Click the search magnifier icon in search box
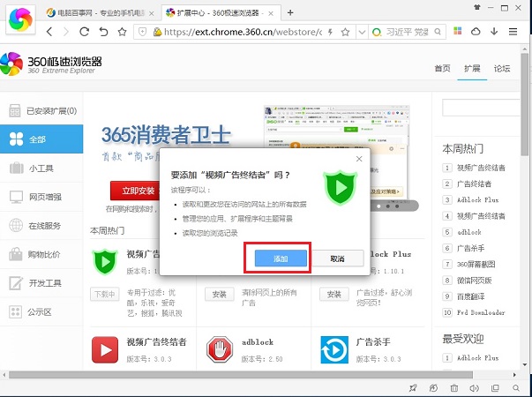This screenshot has height=397, width=532. click(x=438, y=32)
